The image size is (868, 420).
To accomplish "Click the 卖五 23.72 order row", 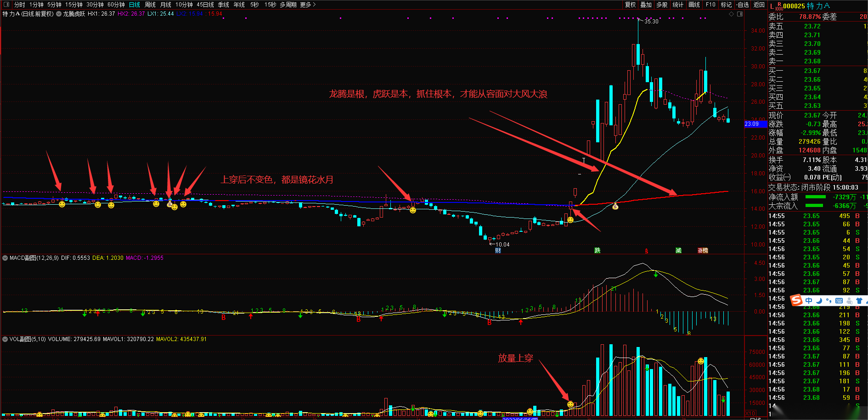I will click(x=818, y=26).
